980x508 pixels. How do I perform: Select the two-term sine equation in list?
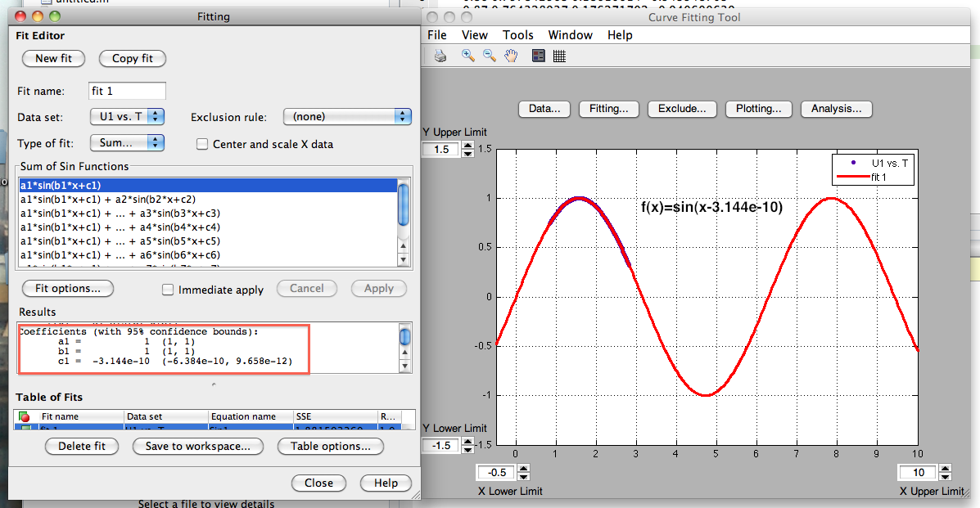click(108, 200)
